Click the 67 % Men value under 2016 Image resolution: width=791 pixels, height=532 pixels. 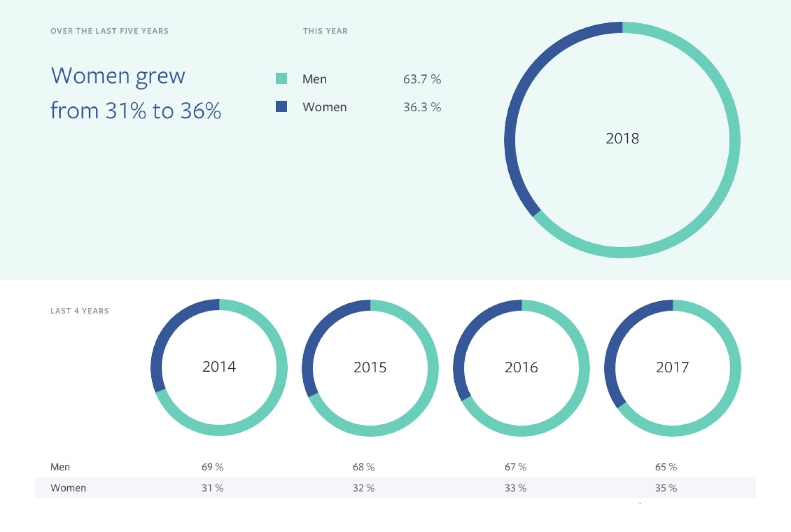coord(515,467)
